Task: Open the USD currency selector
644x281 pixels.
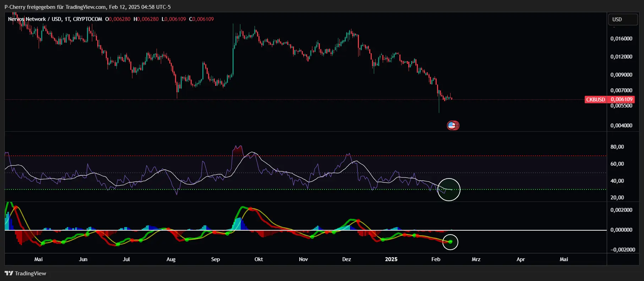Action: point(623,20)
